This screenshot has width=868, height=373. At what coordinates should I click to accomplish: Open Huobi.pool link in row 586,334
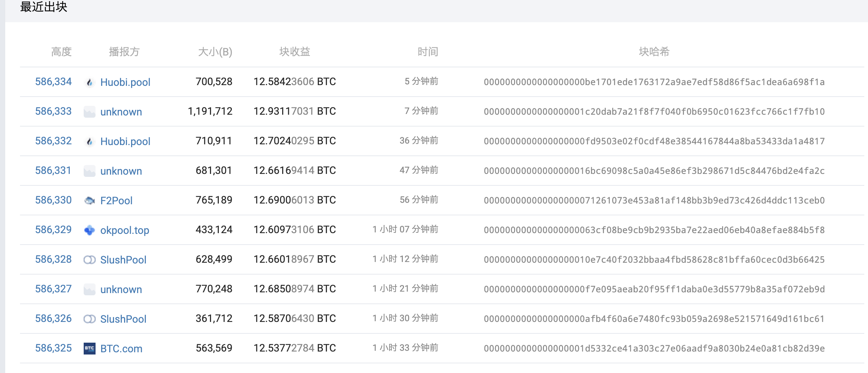tap(125, 82)
